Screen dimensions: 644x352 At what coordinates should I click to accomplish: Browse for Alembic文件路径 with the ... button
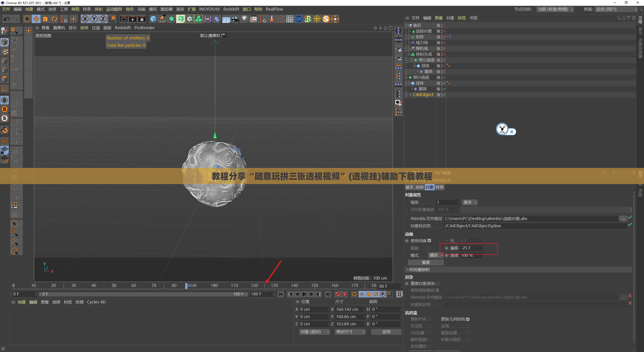coord(623,219)
